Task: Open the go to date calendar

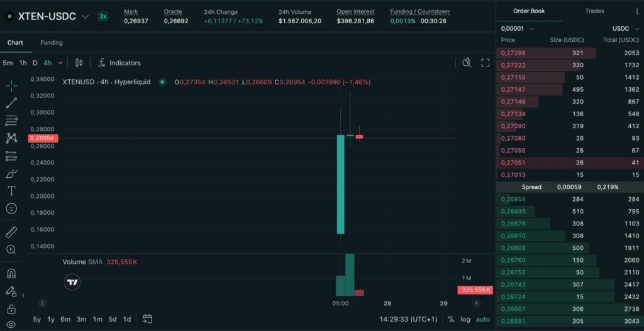Action: pyautogui.click(x=147, y=319)
